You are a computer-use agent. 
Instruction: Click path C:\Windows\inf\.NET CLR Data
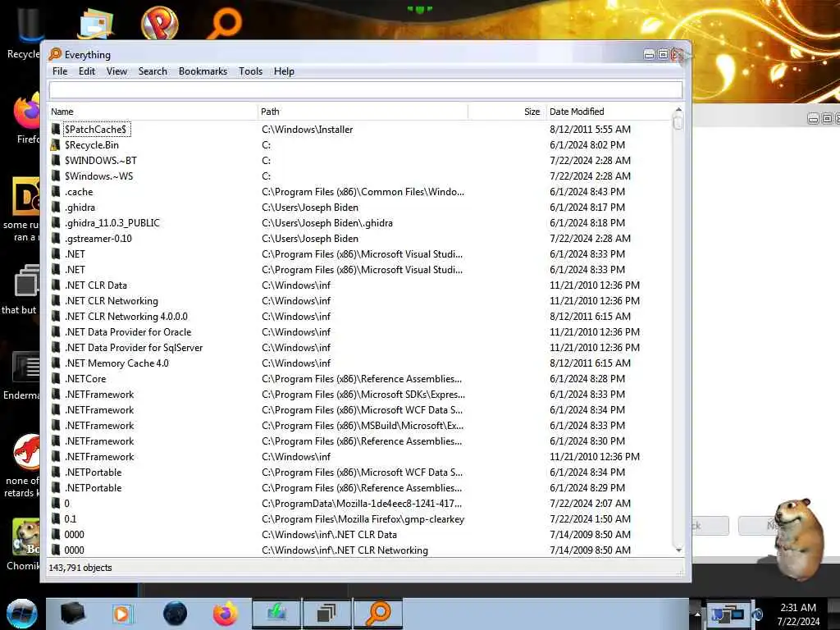[330, 534]
